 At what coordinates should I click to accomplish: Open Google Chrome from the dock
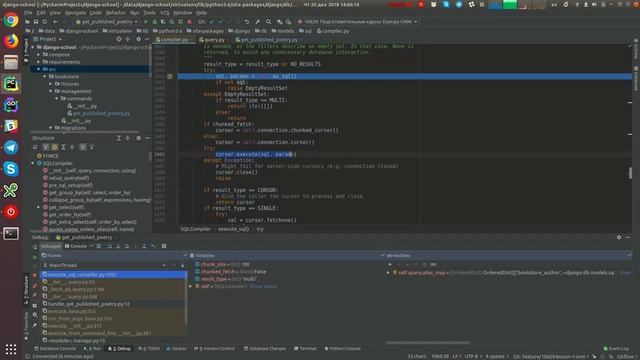tap(11, 20)
